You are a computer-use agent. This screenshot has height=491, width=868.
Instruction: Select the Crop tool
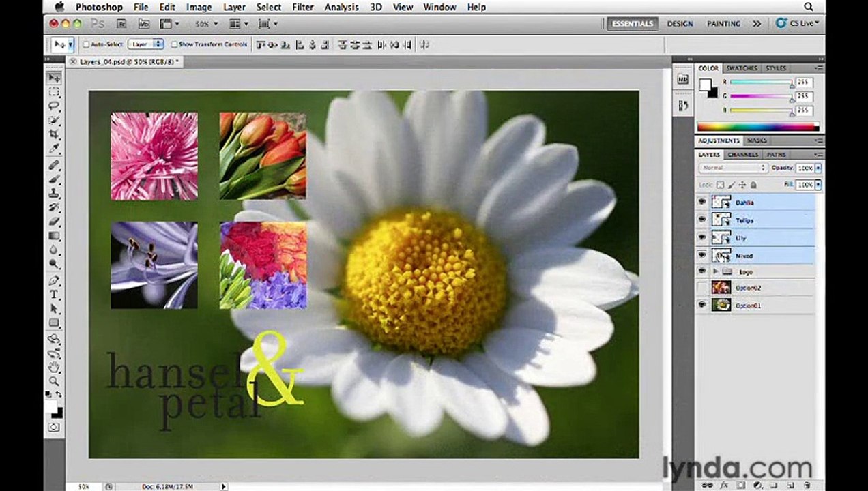pos(54,134)
